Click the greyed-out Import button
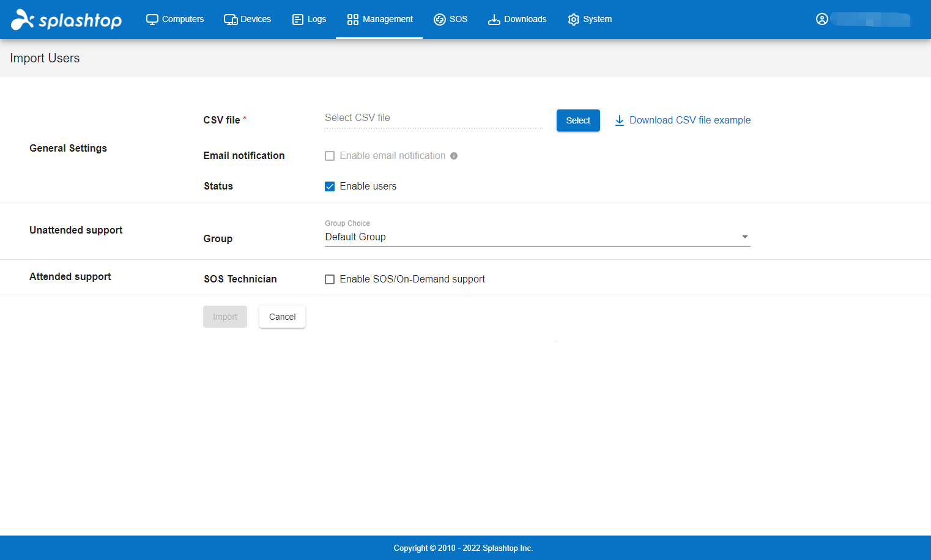This screenshot has height=560, width=931. (224, 317)
